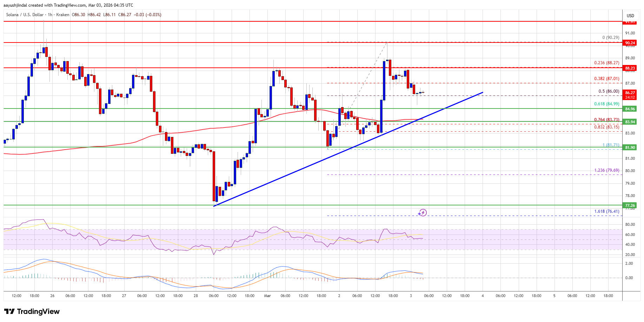Click the Mar label on the time axis
Image resolution: width=644 pixels, height=322 pixels.
[267, 296]
